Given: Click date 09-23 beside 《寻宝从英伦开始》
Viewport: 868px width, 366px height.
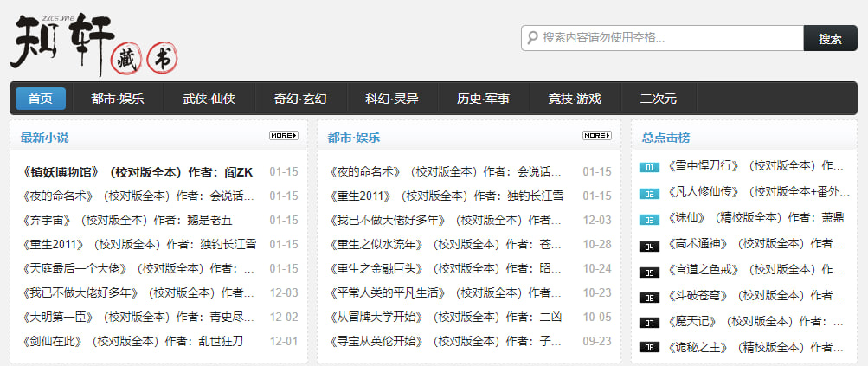Looking at the screenshot, I should coord(597,341).
